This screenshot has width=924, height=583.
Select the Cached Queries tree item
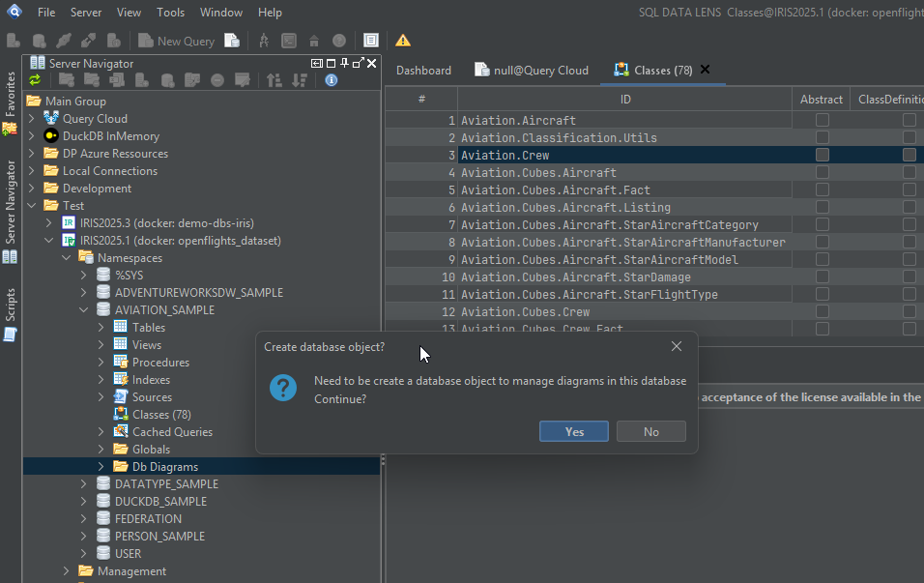(x=172, y=431)
